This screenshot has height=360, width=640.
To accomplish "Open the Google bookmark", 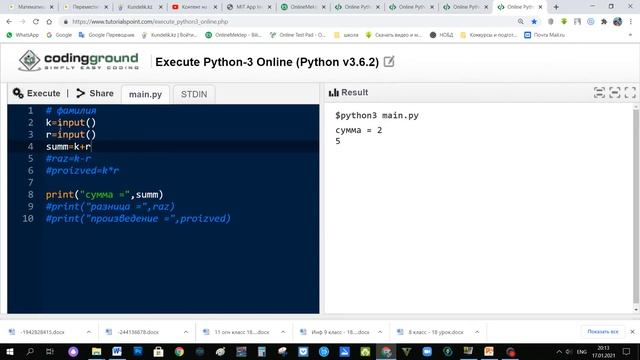I will [x=59, y=35].
